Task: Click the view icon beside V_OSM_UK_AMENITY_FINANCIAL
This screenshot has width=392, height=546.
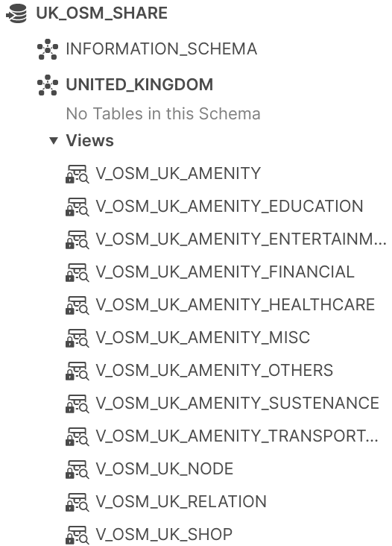Action: click(x=78, y=272)
